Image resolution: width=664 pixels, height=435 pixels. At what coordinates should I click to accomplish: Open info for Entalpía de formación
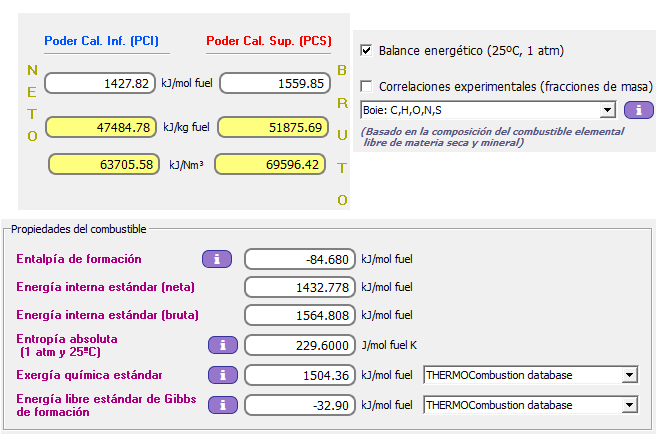[217, 259]
